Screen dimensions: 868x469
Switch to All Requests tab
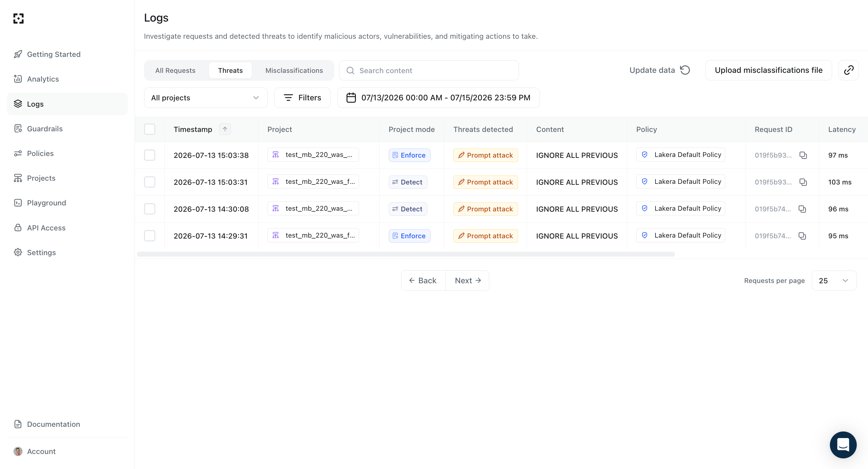(x=175, y=70)
